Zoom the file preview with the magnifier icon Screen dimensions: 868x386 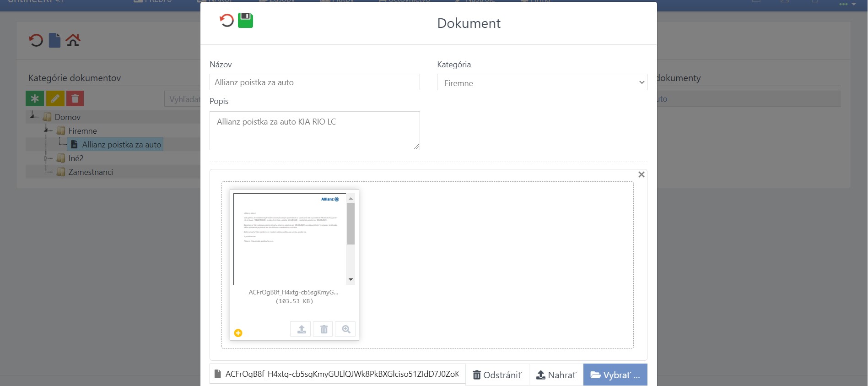[346, 329]
